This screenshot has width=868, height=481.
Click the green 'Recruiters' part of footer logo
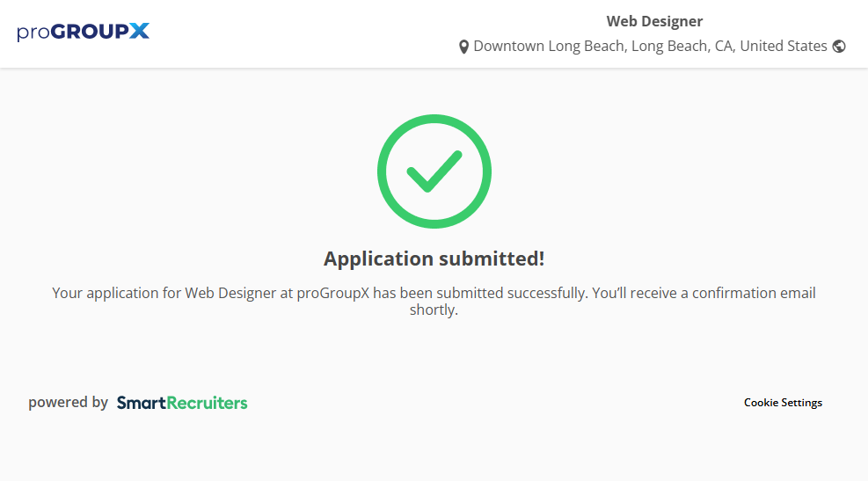click(x=207, y=403)
